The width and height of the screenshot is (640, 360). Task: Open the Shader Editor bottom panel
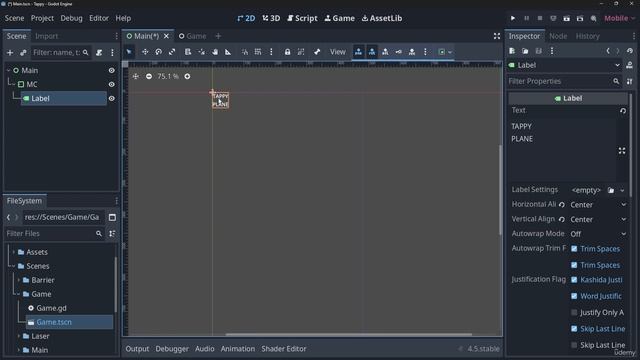(x=284, y=349)
